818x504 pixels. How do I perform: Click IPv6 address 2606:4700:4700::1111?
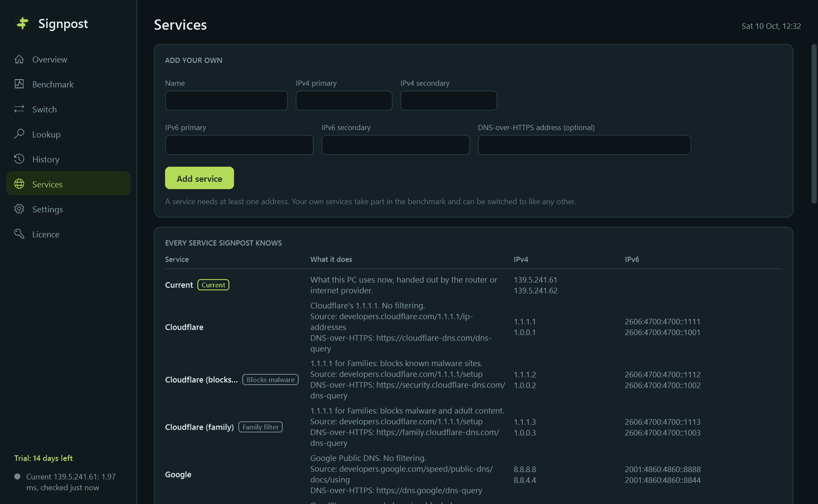(x=662, y=321)
